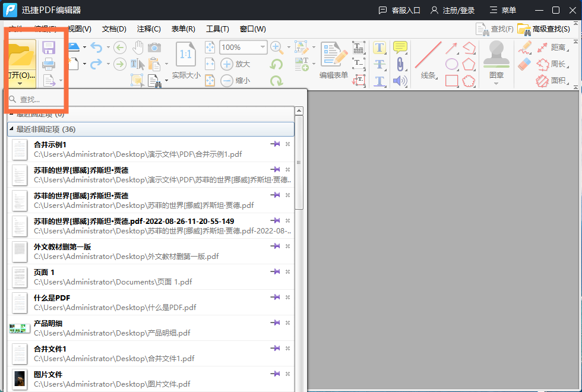Click the clipboard Paste icon

coord(154,64)
